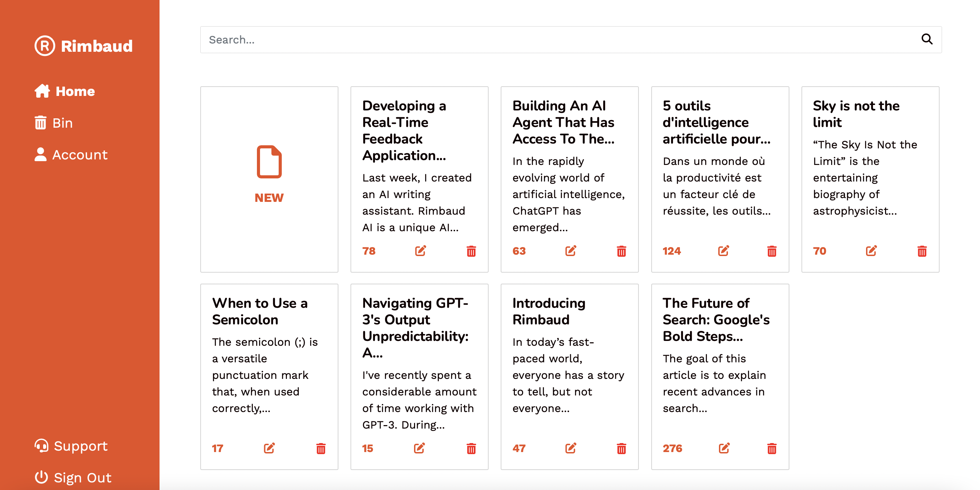This screenshot has height=490, width=980.
Task: Click word count 17
Action: tap(217, 448)
